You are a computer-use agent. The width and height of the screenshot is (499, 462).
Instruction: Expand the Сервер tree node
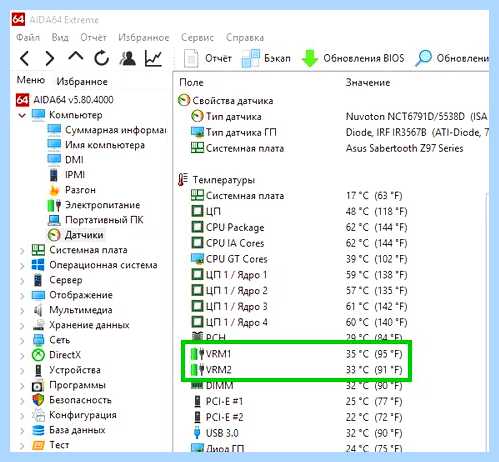coord(22,281)
